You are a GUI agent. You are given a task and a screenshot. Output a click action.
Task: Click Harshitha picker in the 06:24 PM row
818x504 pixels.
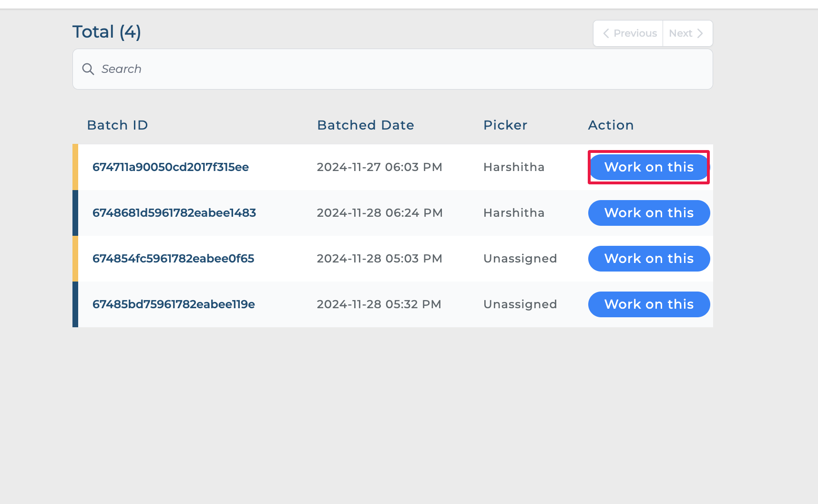coord(514,213)
